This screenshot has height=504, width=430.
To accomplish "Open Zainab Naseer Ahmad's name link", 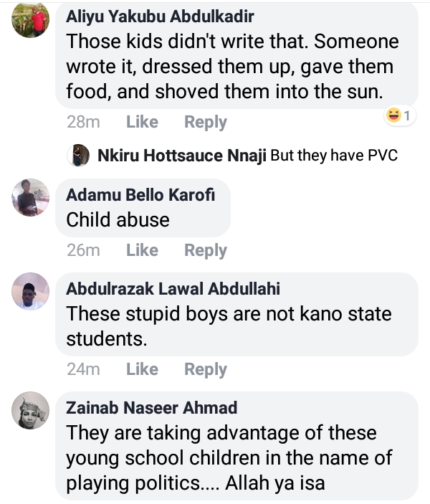I will [x=151, y=408].
